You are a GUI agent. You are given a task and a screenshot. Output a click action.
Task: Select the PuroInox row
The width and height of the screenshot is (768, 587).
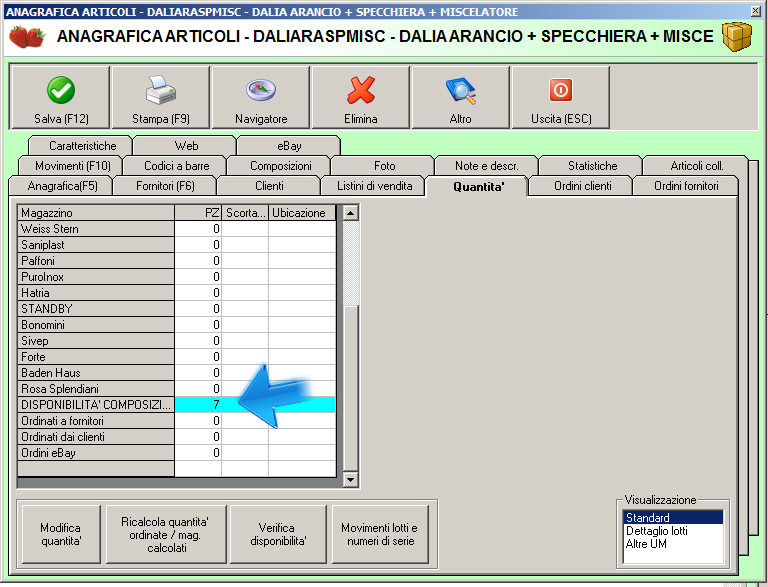pos(177,277)
